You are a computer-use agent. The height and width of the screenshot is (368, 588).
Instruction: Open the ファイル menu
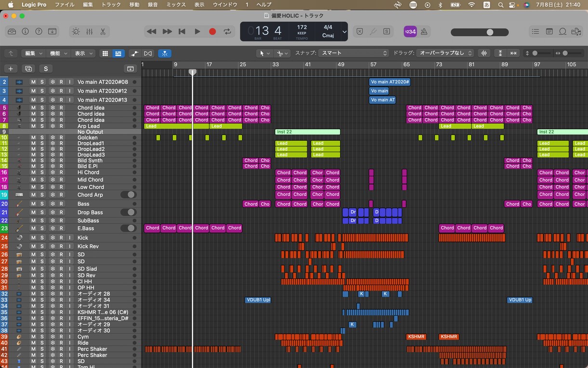click(x=65, y=4)
